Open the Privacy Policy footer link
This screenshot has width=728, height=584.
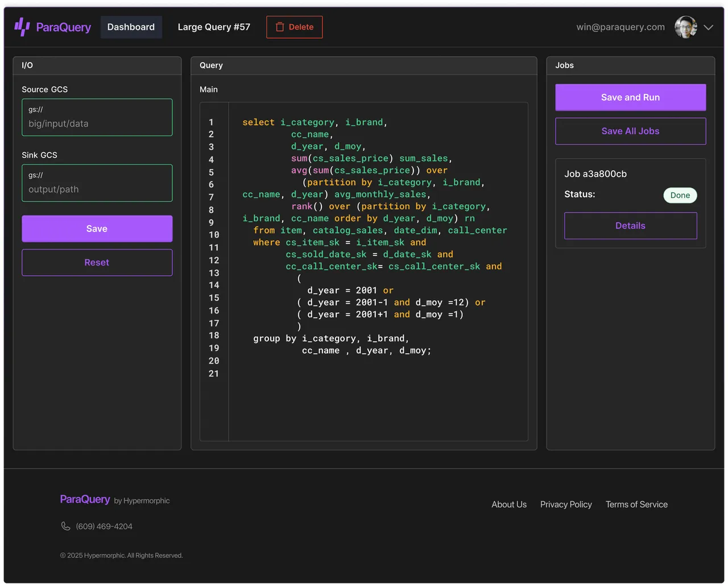566,504
